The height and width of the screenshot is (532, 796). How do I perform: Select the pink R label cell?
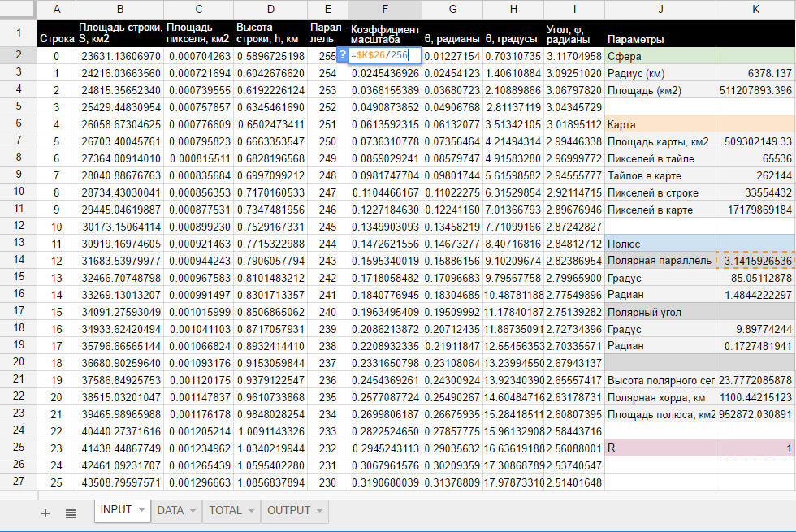660,448
